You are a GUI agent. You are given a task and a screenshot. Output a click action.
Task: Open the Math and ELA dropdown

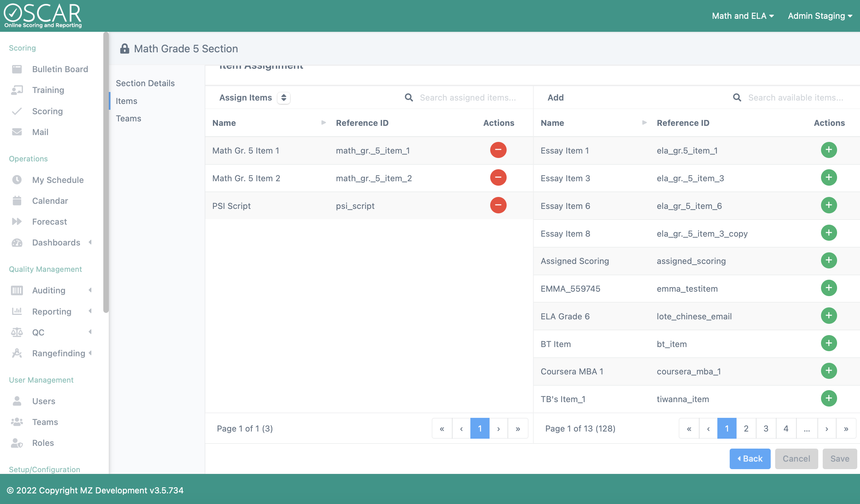coord(743,16)
